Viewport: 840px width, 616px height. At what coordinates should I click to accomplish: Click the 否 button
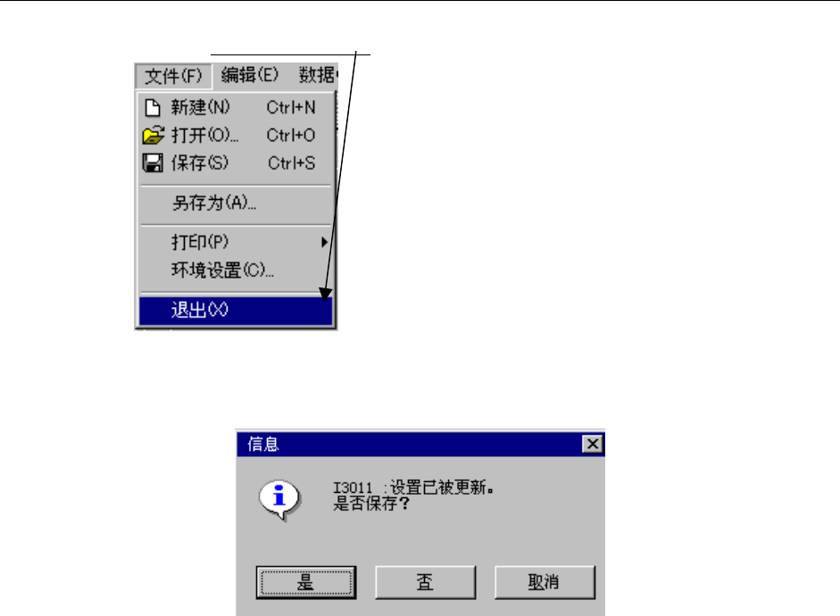pyautogui.click(x=426, y=582)
